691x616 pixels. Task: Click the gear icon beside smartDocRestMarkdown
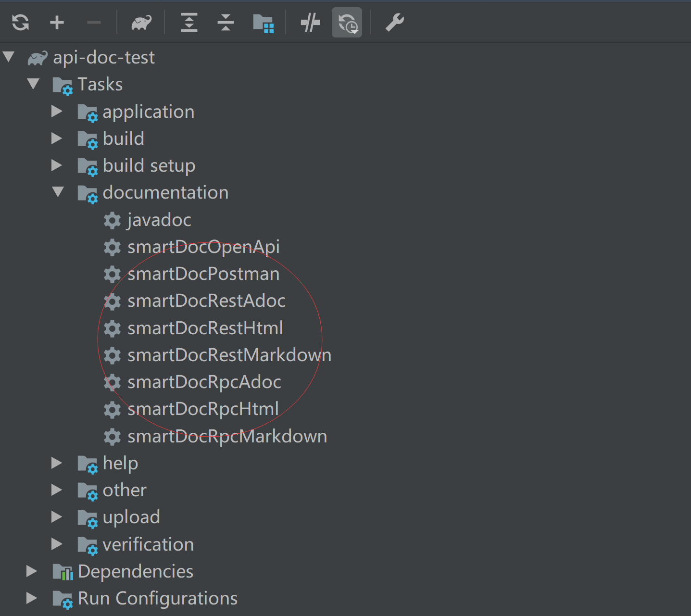113,355
